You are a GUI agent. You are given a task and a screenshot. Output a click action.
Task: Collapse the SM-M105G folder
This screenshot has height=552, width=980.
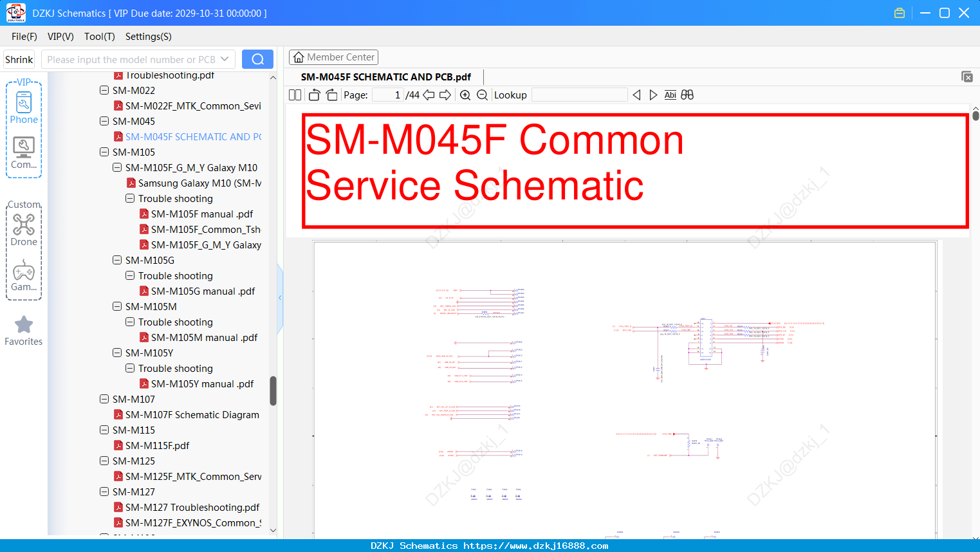(x=117, y=261)
